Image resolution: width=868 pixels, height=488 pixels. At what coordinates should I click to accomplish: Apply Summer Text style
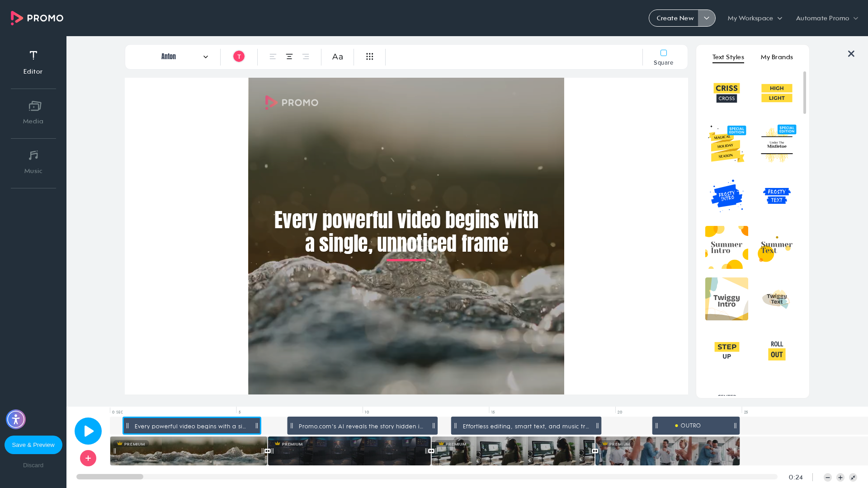[x=777, y=247]
